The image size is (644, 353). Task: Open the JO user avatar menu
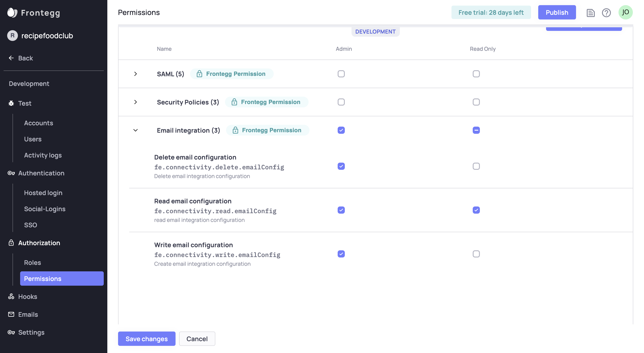625,12
